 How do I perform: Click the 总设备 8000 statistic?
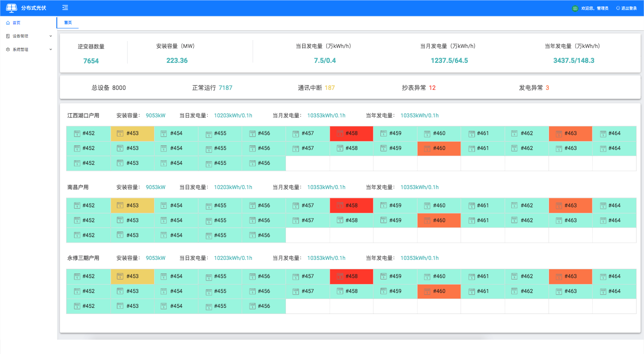(108, 88)
